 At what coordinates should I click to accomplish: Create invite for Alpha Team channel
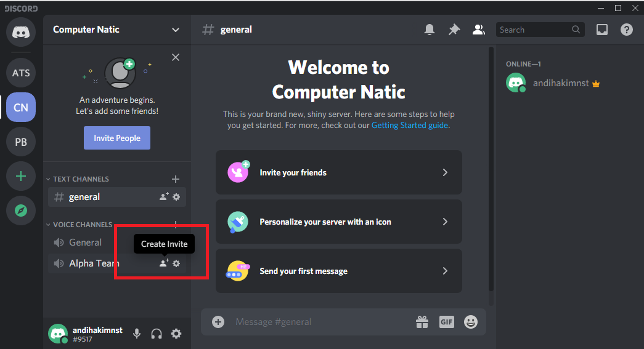(x=164, y=263)
